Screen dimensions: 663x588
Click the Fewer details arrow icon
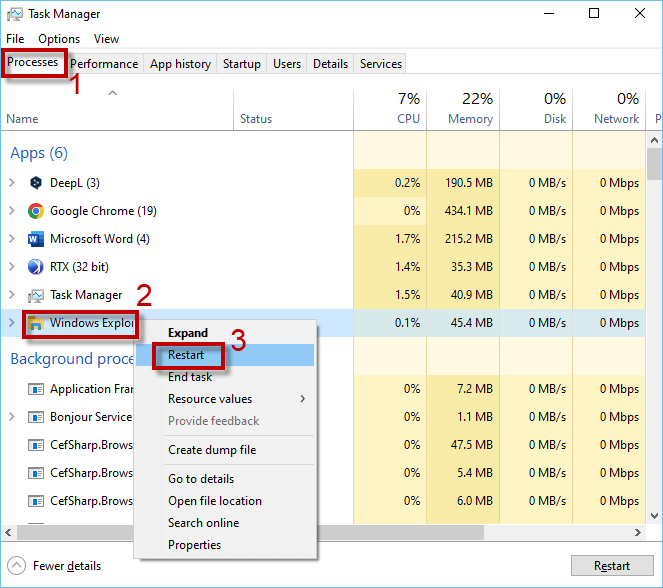(16, 566)
